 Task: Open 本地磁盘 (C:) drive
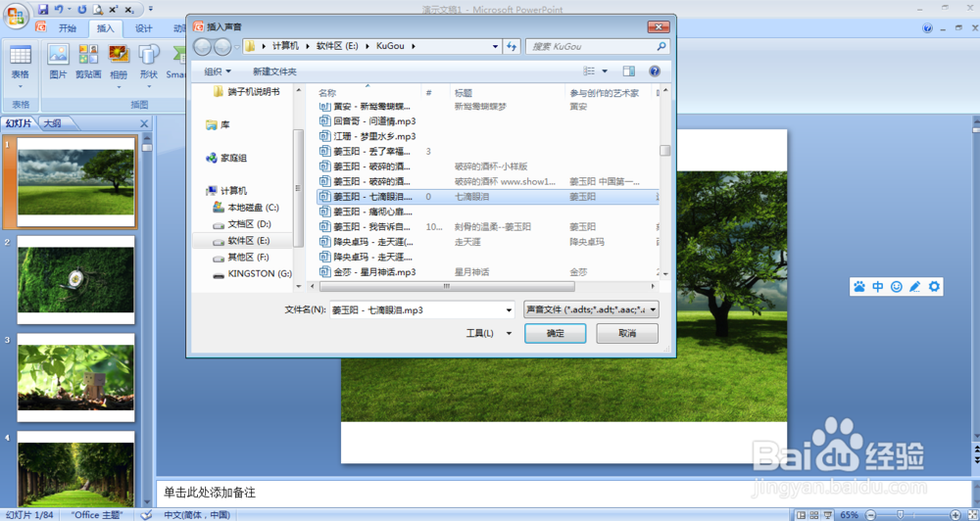(x=246, y=208)
